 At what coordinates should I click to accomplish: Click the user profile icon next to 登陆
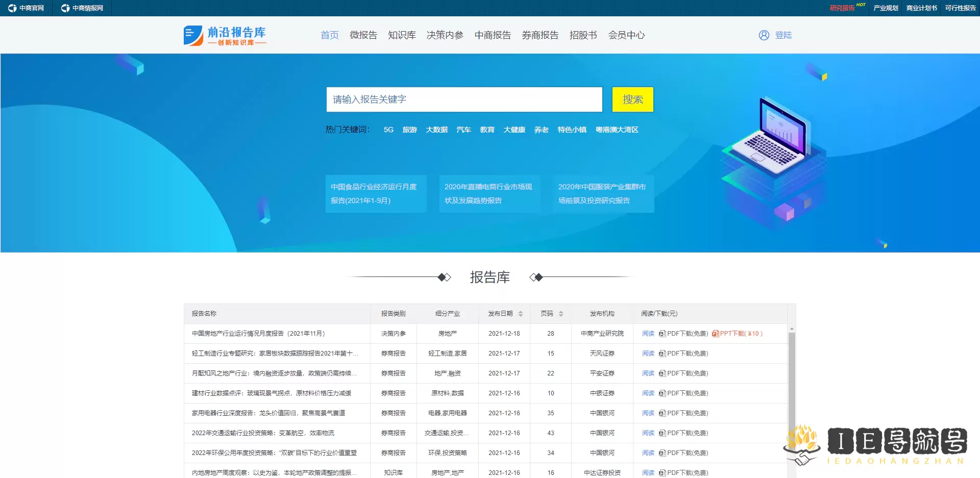pos(764,35)
